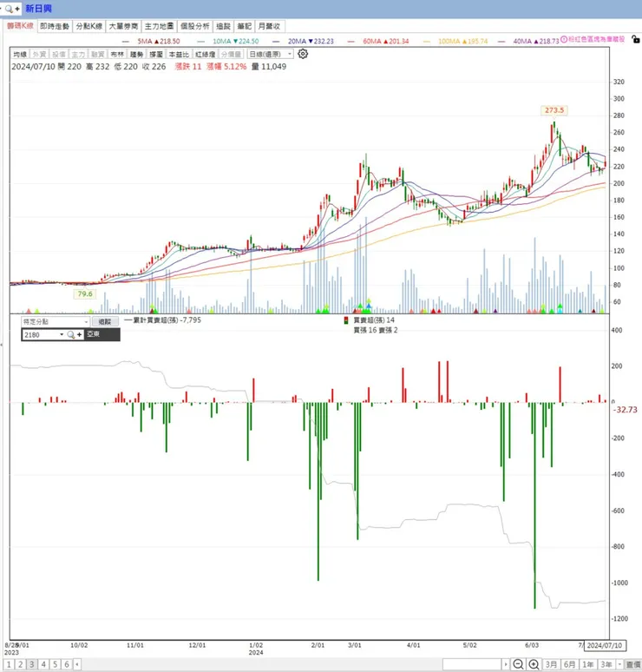Image resolution: width=642 pixels, height=672 pixels.
Task: Set chart range to 1年
Action: [x=588, y=664]
